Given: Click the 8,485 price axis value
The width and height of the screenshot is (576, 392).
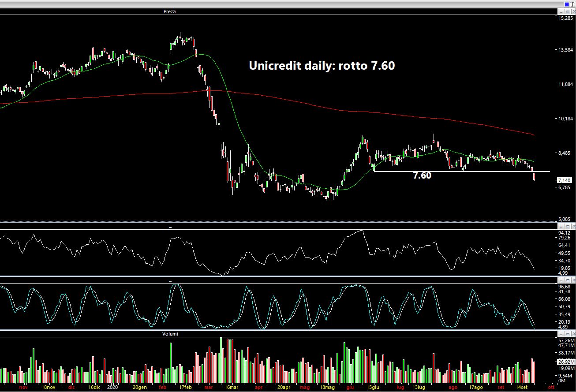Looking at the screenshot, I should [x=565, y=153].
